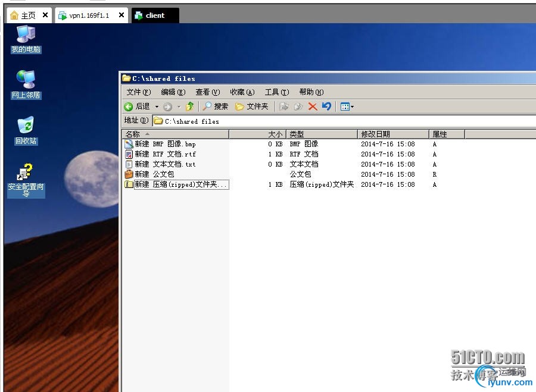Click the 压缩(zipped)文件夹 type cell

tap(322, 185)
